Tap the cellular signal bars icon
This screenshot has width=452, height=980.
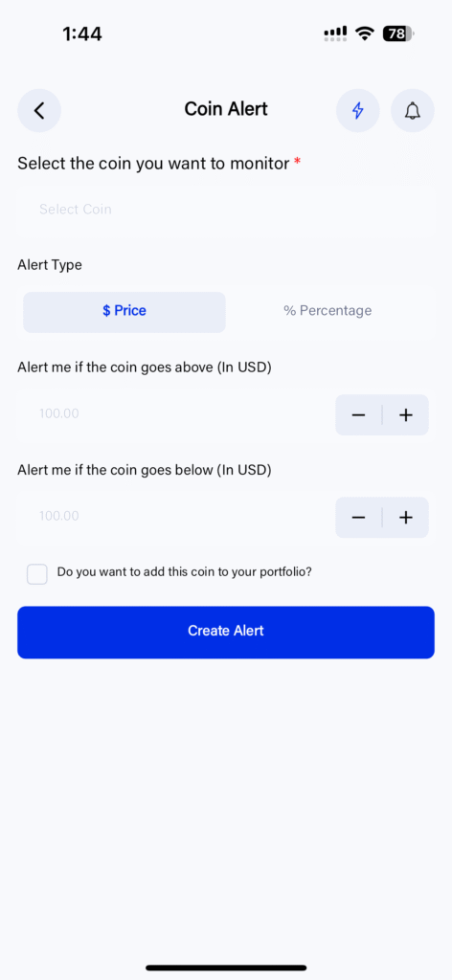point(336,33)
